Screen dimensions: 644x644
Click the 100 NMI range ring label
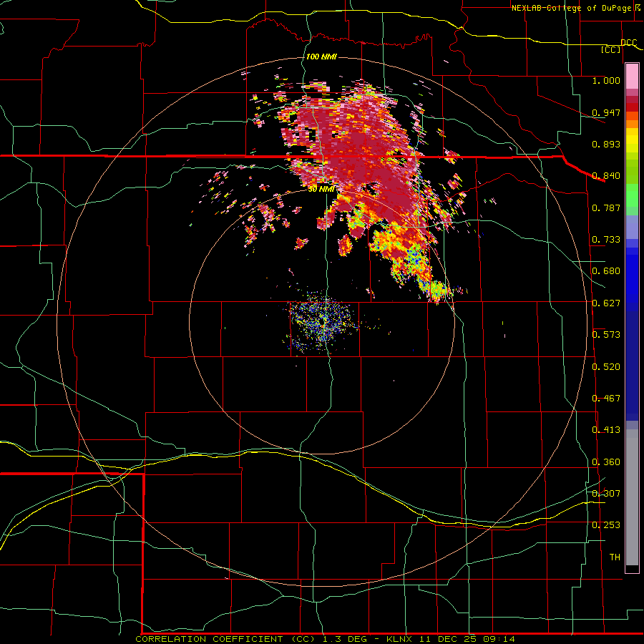click(321, 57)
